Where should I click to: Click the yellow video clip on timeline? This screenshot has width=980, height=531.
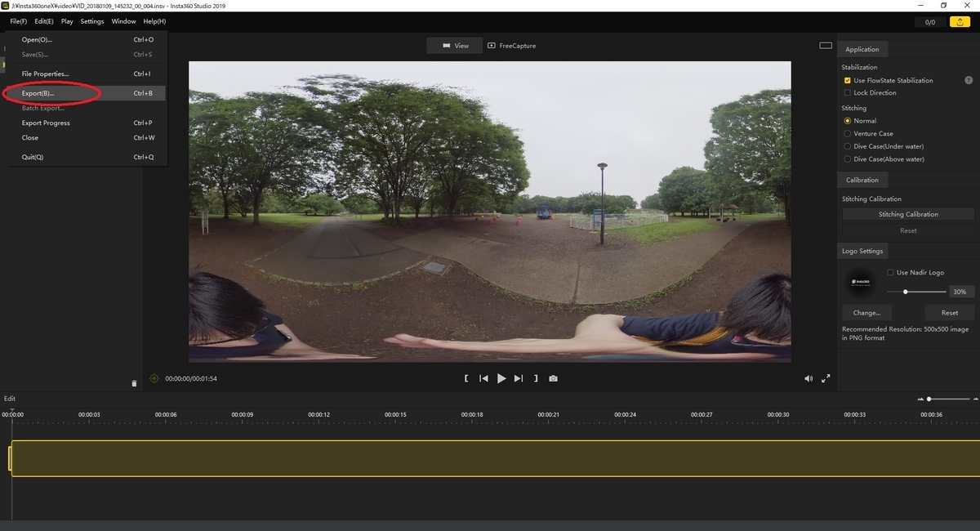[494, 458]
